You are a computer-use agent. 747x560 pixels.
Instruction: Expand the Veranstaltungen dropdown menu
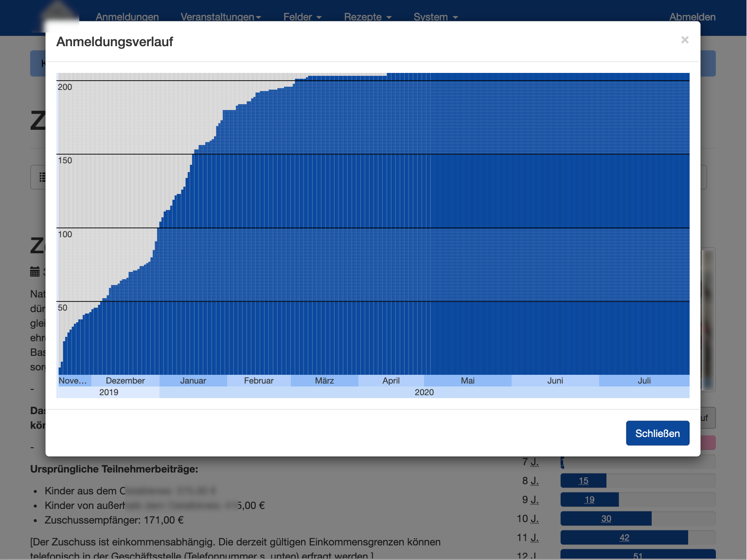click(x=221, y=17)
